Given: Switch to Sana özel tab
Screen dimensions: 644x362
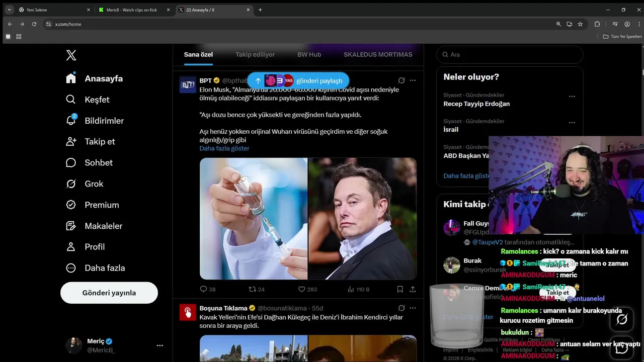Looking at the screenshot, I should [198, 54].
